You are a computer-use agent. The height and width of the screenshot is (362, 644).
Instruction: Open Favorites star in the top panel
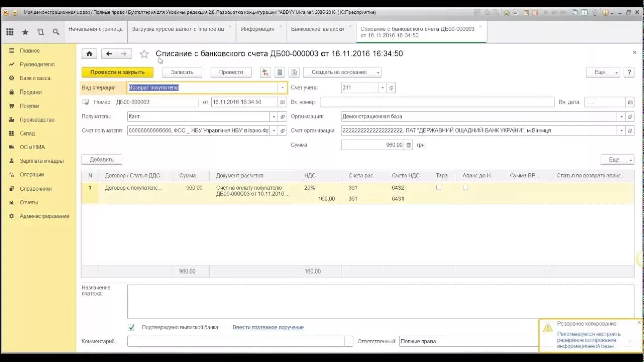tap(25, 32)
